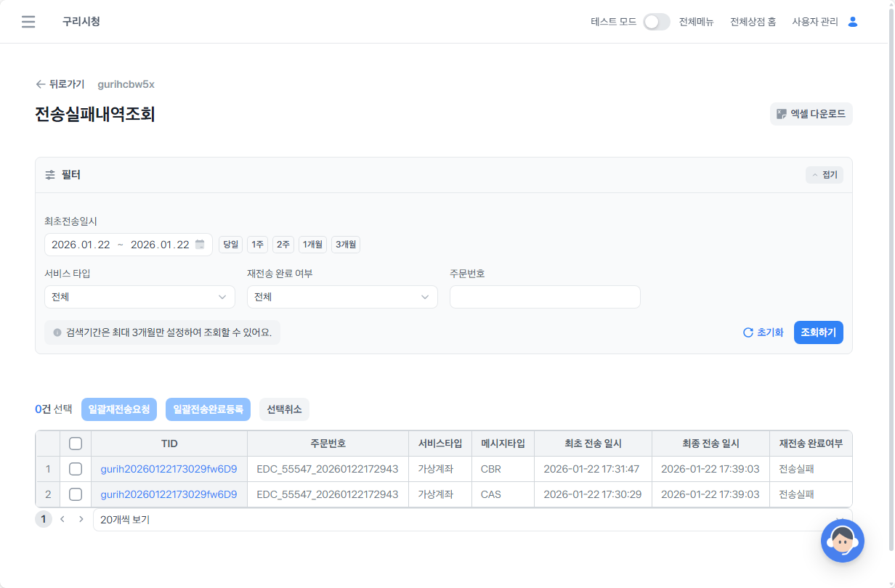Click the 2026-01-22 17:31:47 cell
The image size is (895, 588).
tap(591, 469)
